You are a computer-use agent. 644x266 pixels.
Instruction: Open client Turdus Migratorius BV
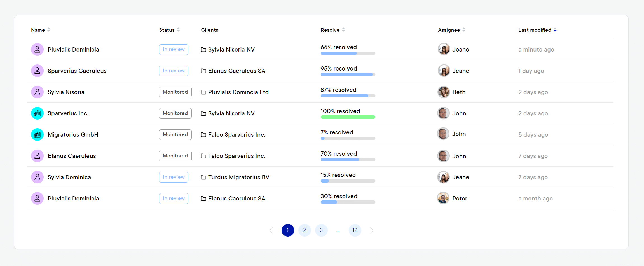click(x=239, y=177)
